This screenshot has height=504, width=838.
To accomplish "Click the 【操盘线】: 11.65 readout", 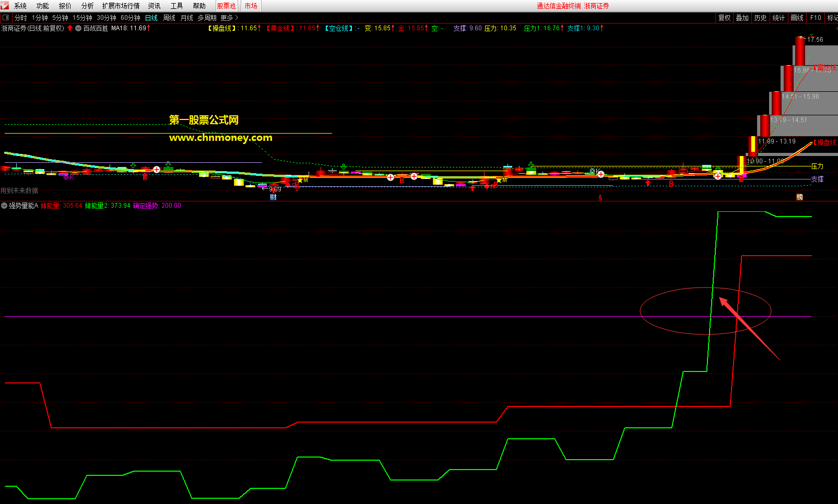I will (x=234, y=28).
